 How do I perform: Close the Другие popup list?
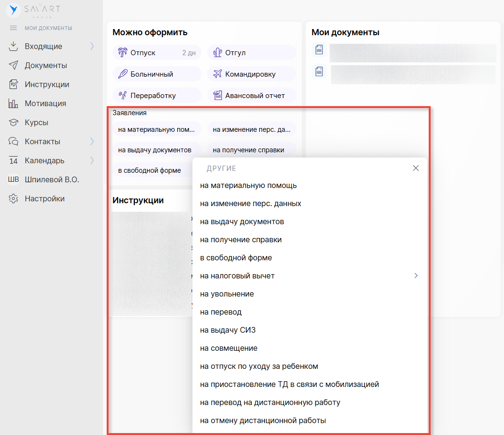coord(415,168)
